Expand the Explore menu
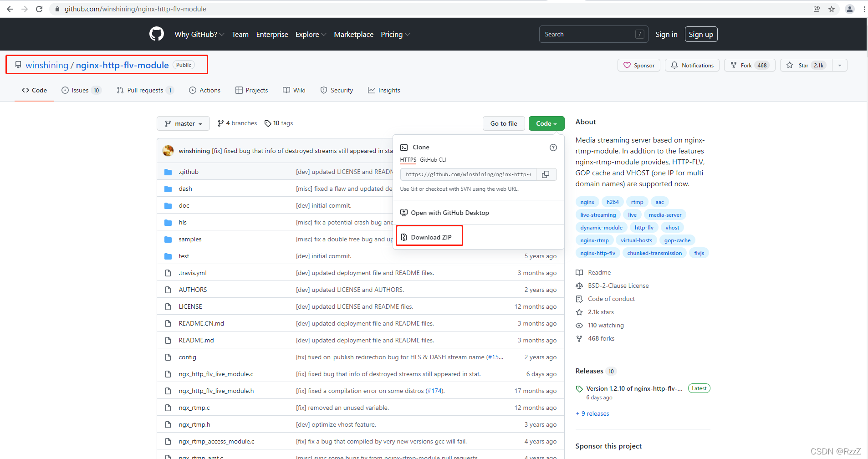 (311, 34)
